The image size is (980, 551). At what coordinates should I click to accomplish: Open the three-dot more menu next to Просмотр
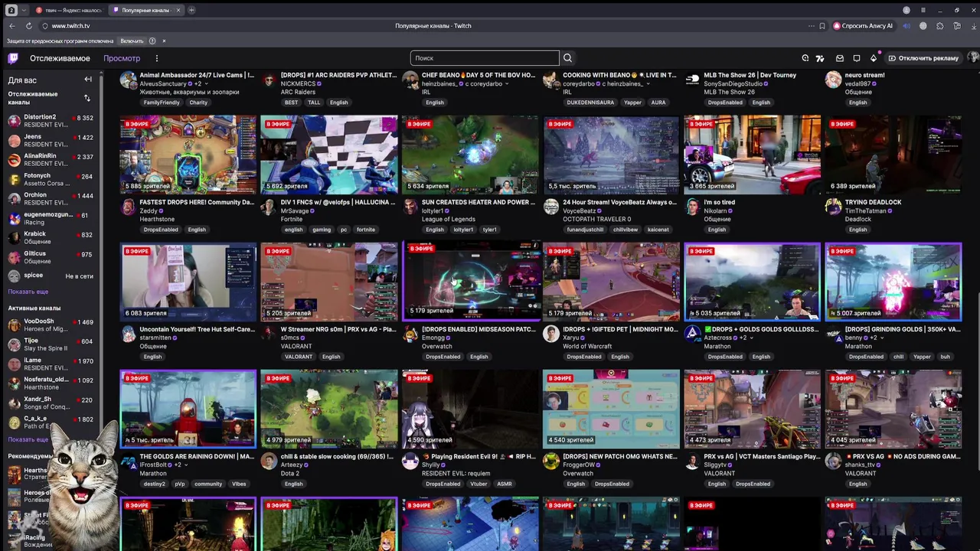156,58
